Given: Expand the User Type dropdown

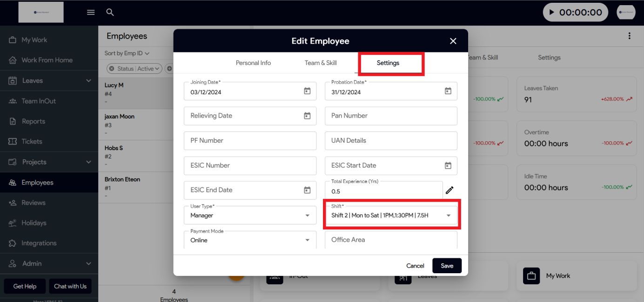Looking at the screenshot, I should [x=307, y=216].
